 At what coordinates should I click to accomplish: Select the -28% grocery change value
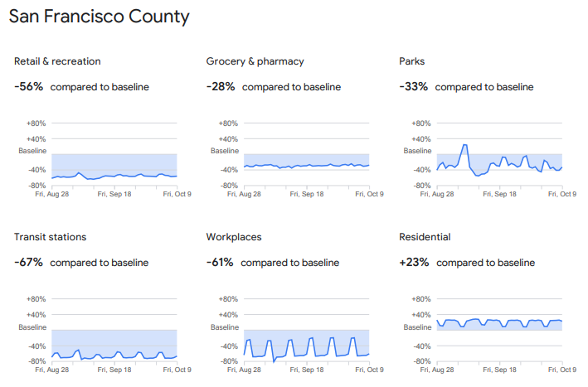(x=221, y=86)
